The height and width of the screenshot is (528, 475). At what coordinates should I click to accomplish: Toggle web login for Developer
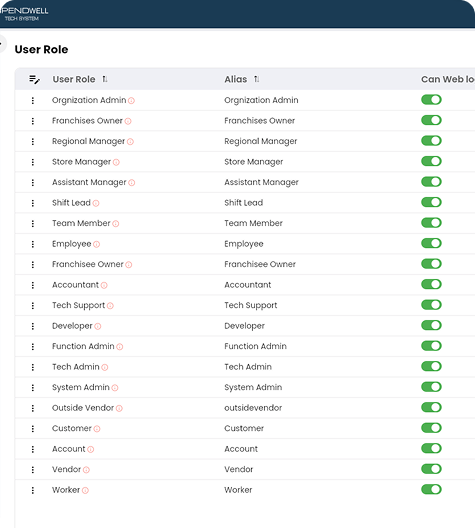pos(431,325)
